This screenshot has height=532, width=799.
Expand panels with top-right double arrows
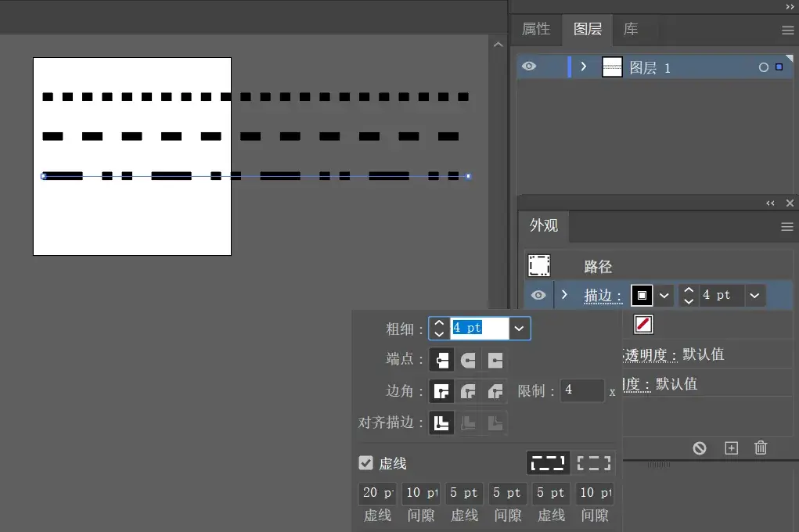tap(790, 6)
